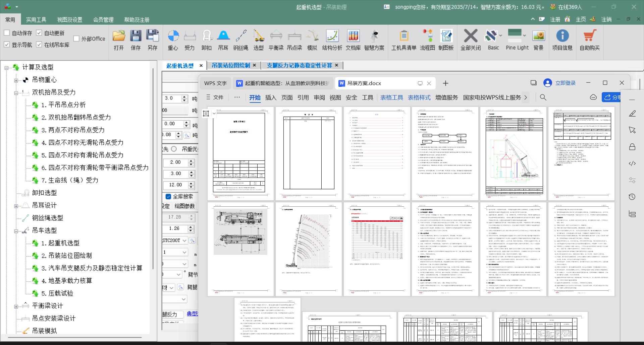Click the 注册 register link
This screenshot has height=345, width=644.
[555, 19]
